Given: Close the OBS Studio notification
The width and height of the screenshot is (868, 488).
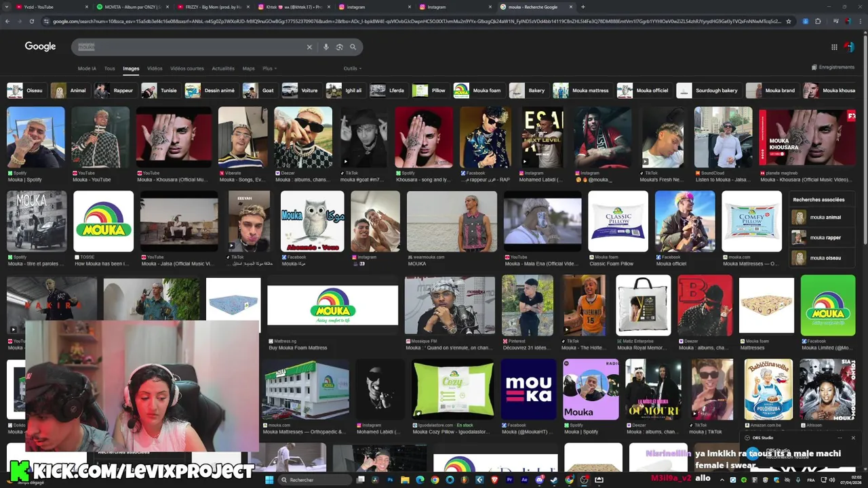Looking at the screenshot, I should tap(853, 438).
